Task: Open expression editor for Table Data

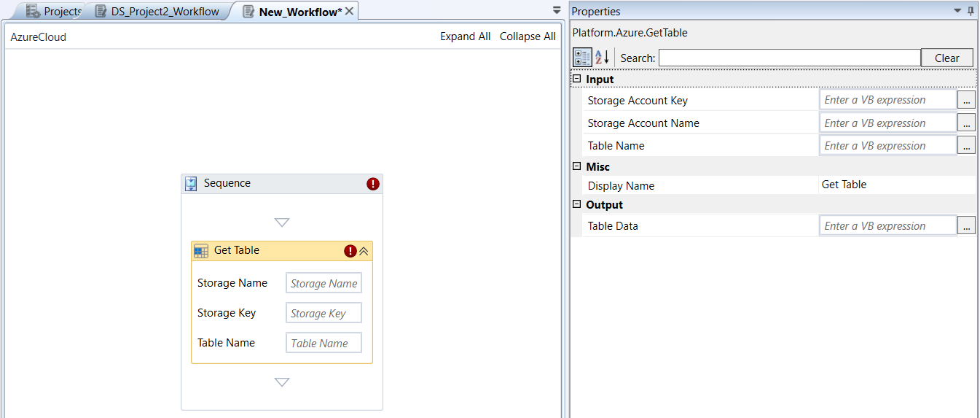Action: (966, 225)
